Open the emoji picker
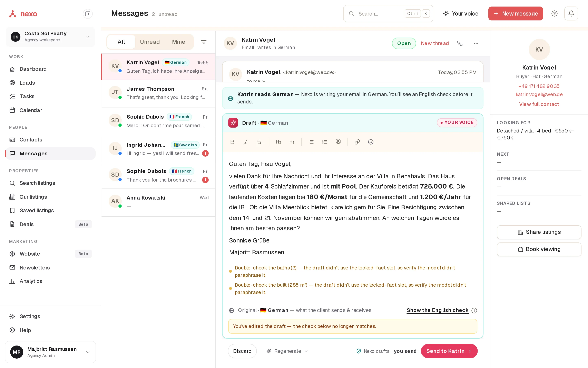This screenshot has height=368, width=588. (x=371, y=142)
